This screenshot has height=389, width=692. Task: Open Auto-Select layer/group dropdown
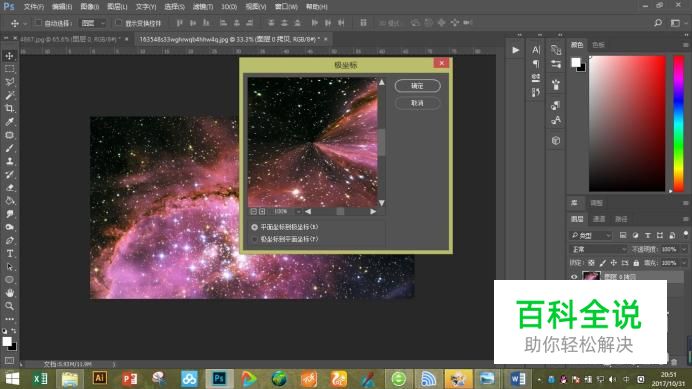click(93, 23)
